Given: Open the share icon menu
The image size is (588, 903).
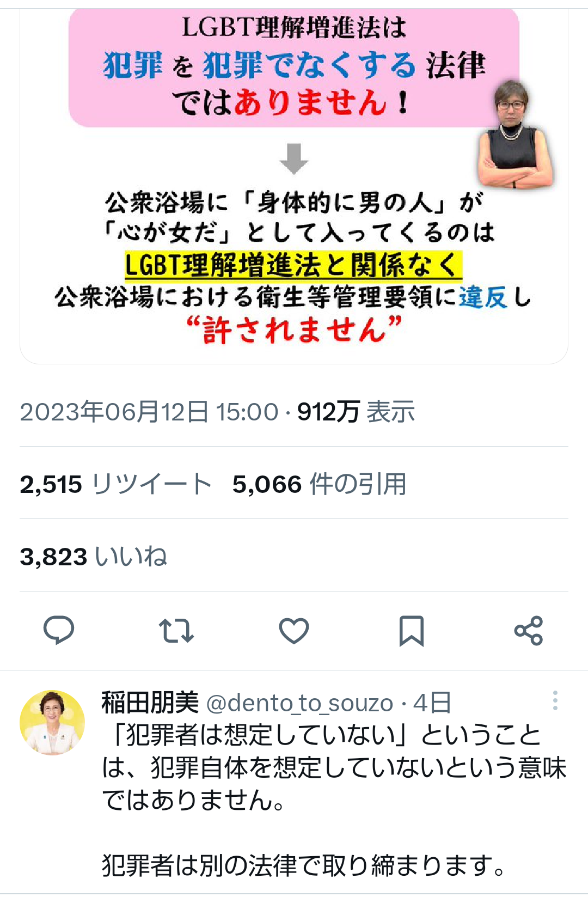Looking at the screenshot, I should pyautogui.click(x=529, y=631).
